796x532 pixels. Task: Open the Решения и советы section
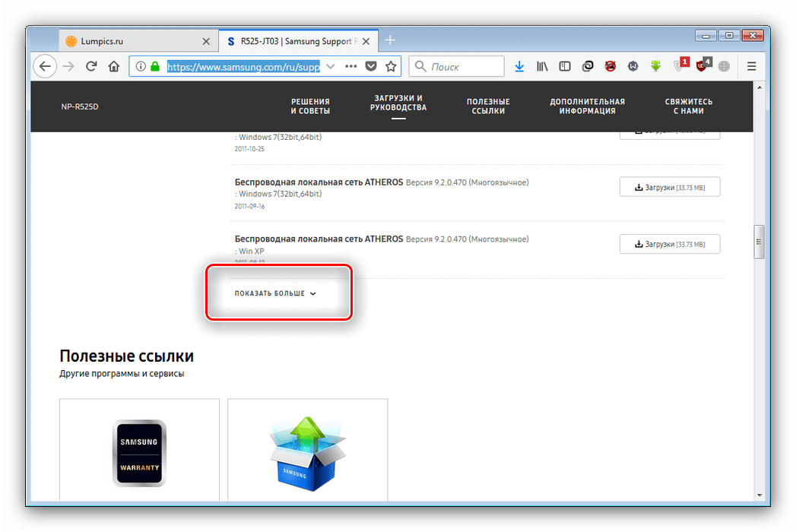pos(310,106)
